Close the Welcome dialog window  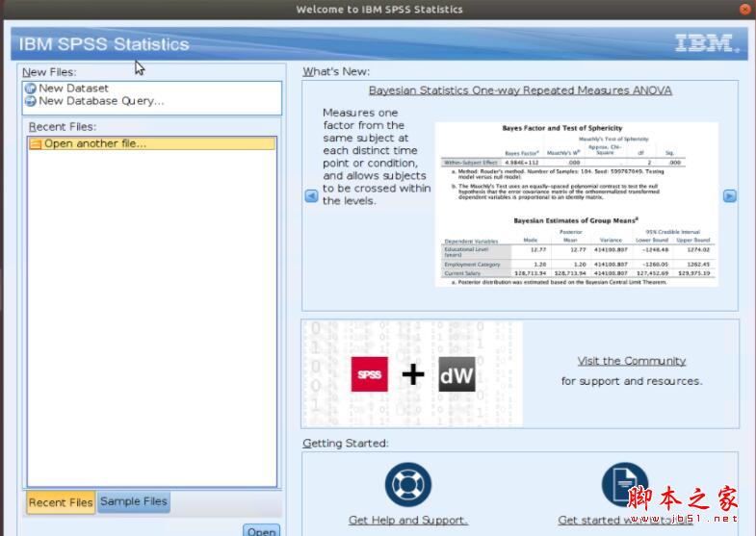(745, 9)
